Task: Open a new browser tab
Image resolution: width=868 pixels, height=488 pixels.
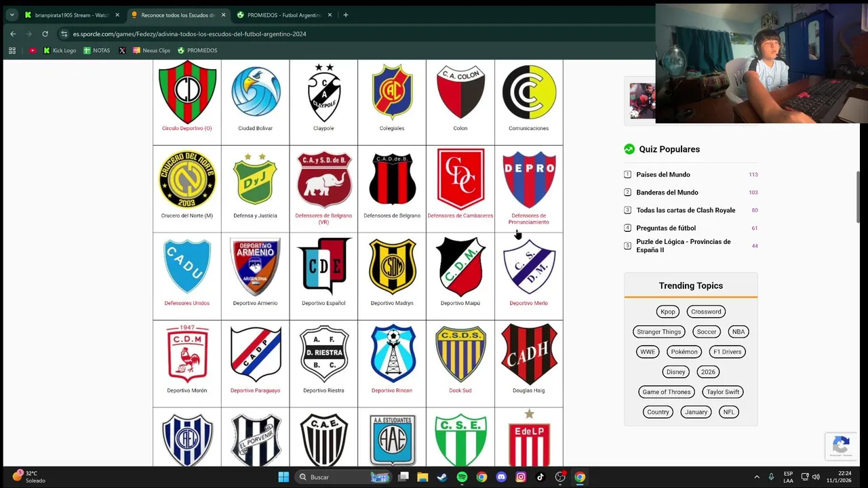Action: coord(346,15)
